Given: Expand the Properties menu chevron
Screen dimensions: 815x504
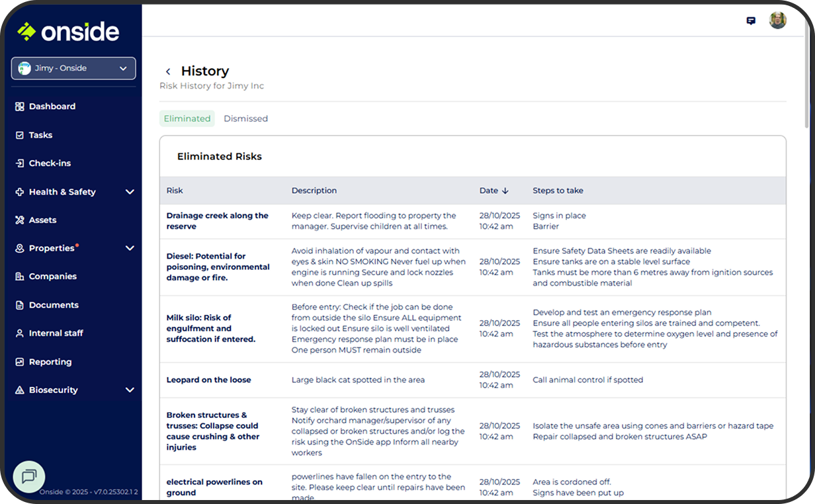Looking at the screenshot, I should tap(130, 249).
